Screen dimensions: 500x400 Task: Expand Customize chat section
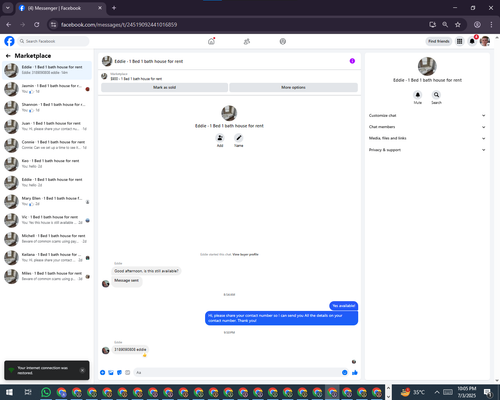427,115
